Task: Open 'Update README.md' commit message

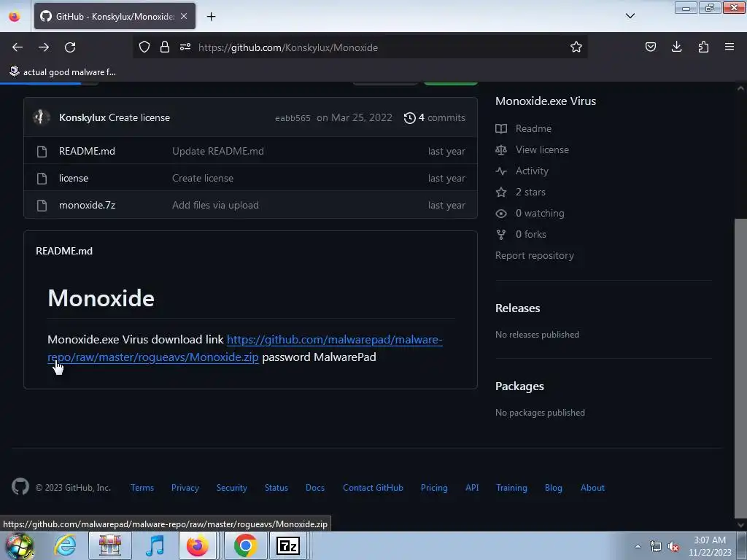Action: 217,151
